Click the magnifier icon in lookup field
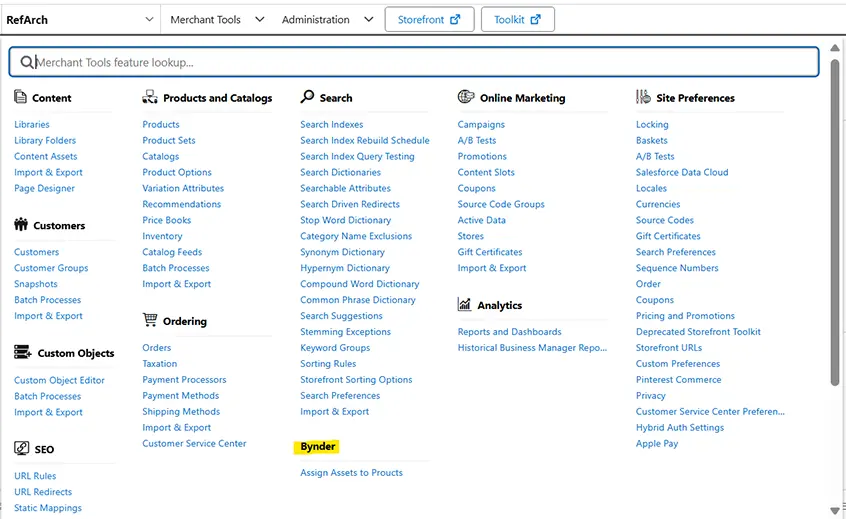This screenshot has width=846, height=519. coord(26,62)
